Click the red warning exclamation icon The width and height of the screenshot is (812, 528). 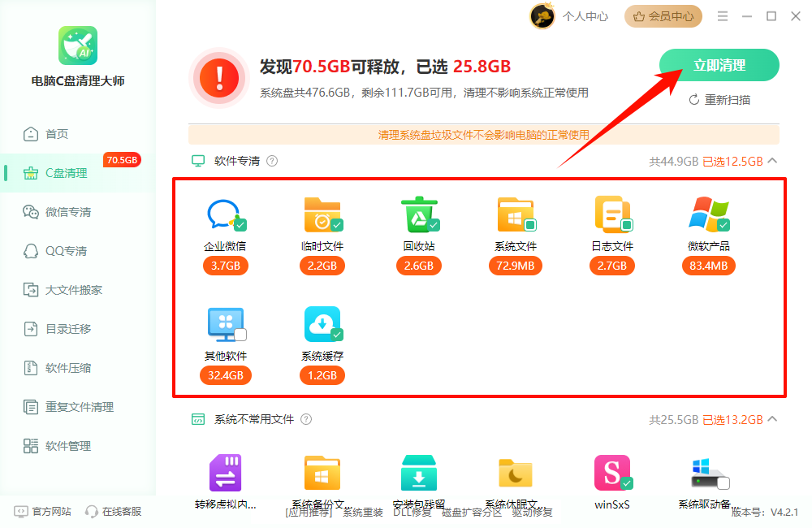219,78
